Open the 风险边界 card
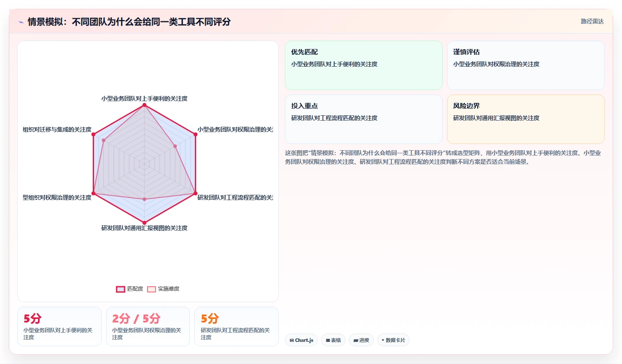The image size is (622, 364). coord(526,119)
